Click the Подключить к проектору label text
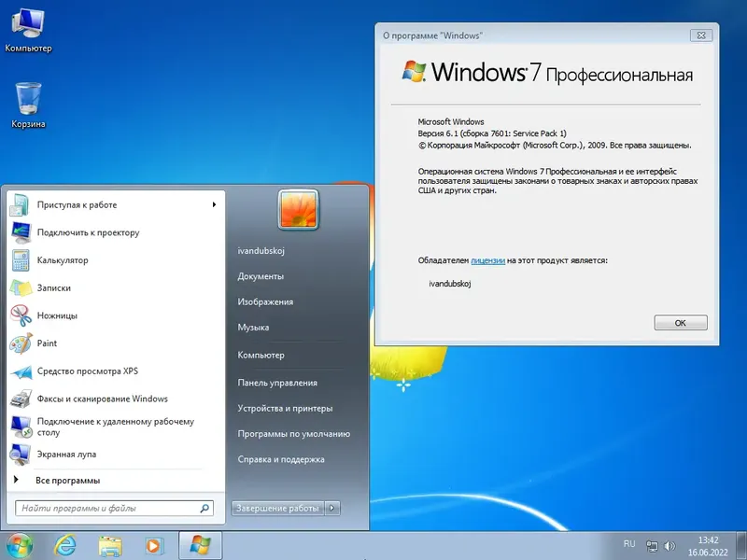The image size is (747, 560). pos(88,232)
